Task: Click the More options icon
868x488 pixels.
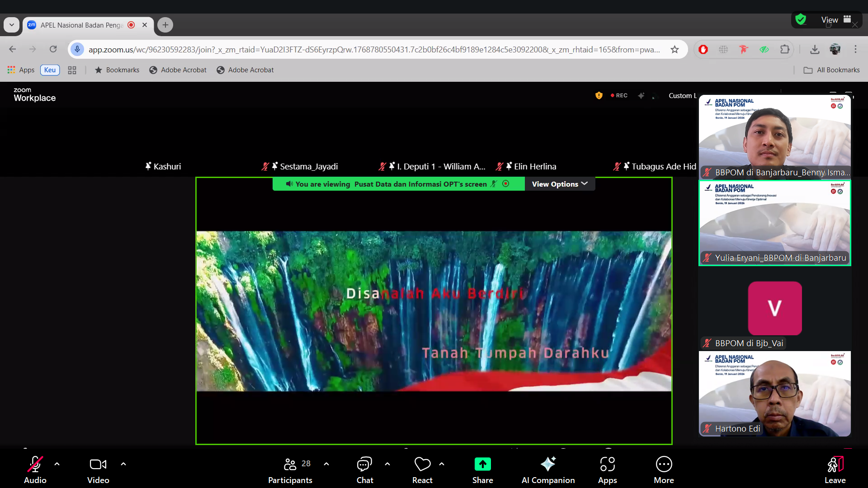Action: (664, 465)
